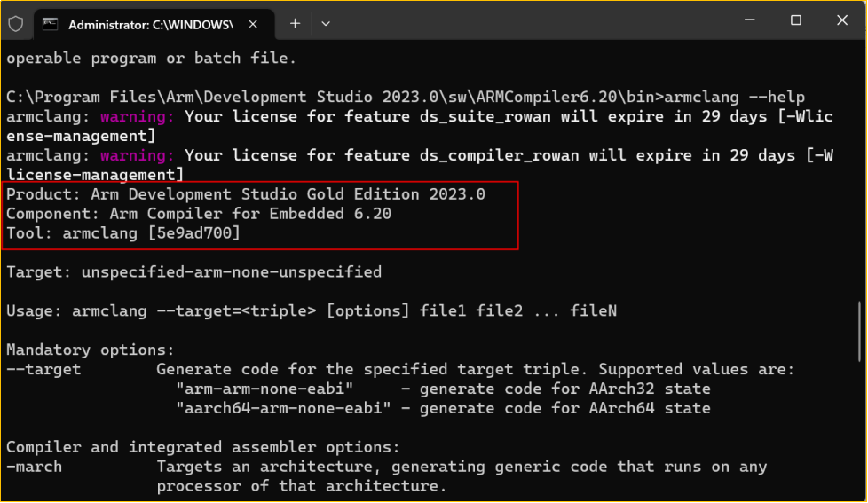Viewport: 868px width, 503px height.
Task: Click the administrator shield icon
Action: 16,24
